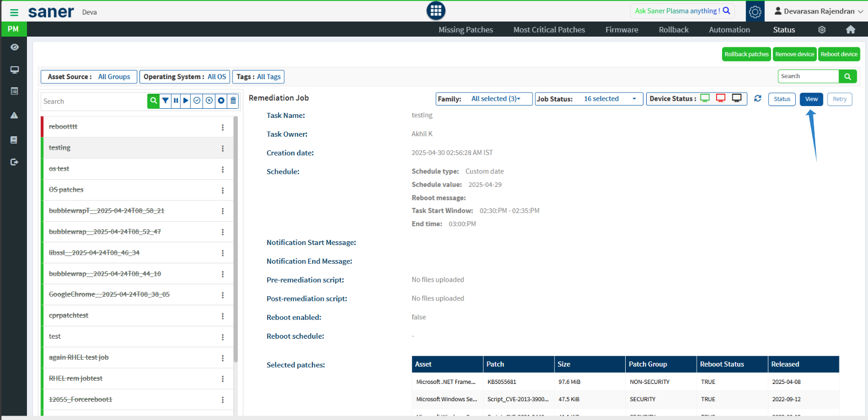Click the Reboot device button

[x=839, y=54]
